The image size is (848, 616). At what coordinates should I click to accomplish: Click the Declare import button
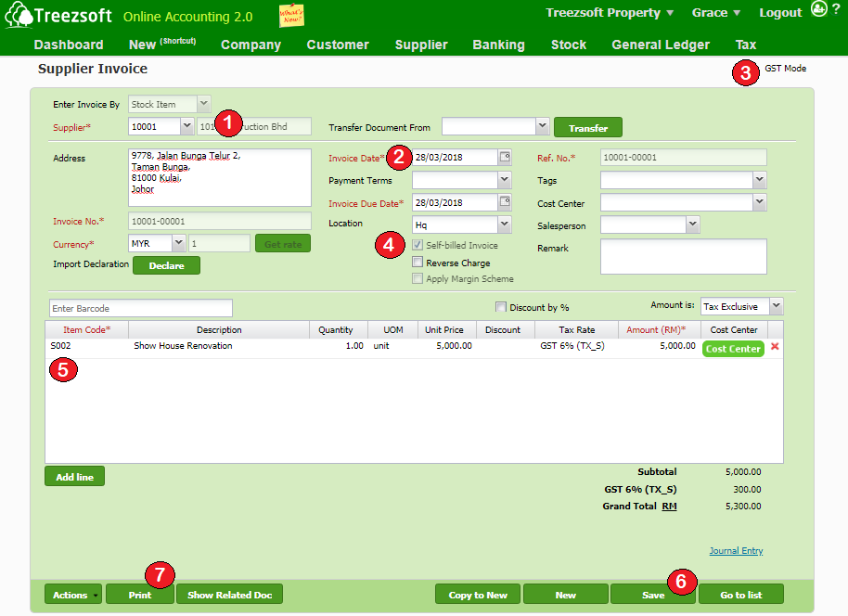(167, 265)
